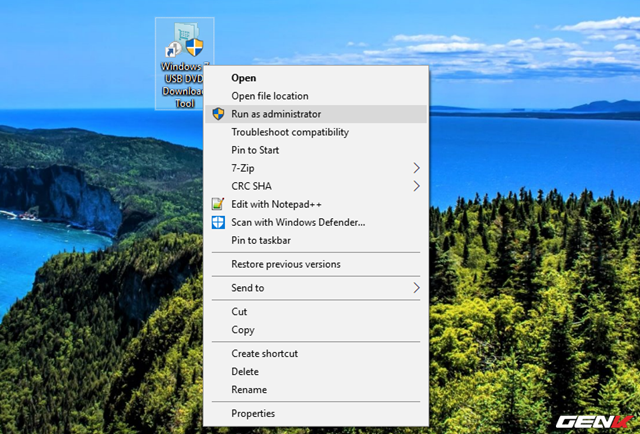Viewport: 640px width, 434px height.
Task: Select the Scan with Windows Defender text
Action: pos(298,222)
